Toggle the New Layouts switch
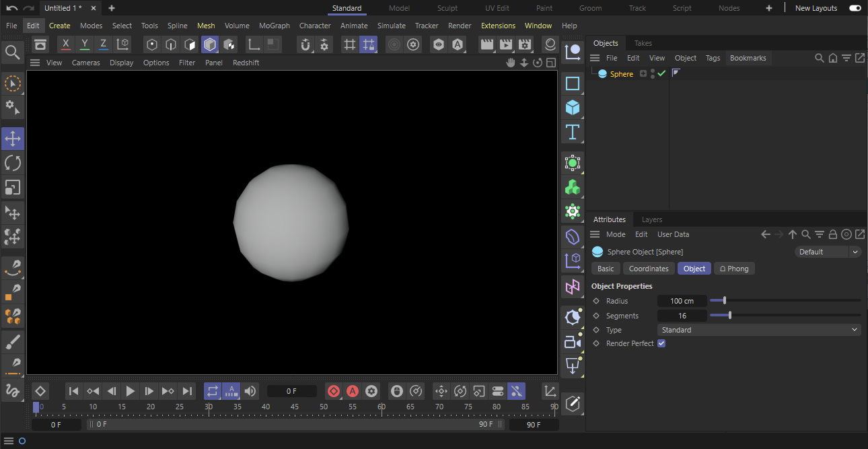Image resolution: width=868 pixels, height=449 pixels. click(855, 8)
